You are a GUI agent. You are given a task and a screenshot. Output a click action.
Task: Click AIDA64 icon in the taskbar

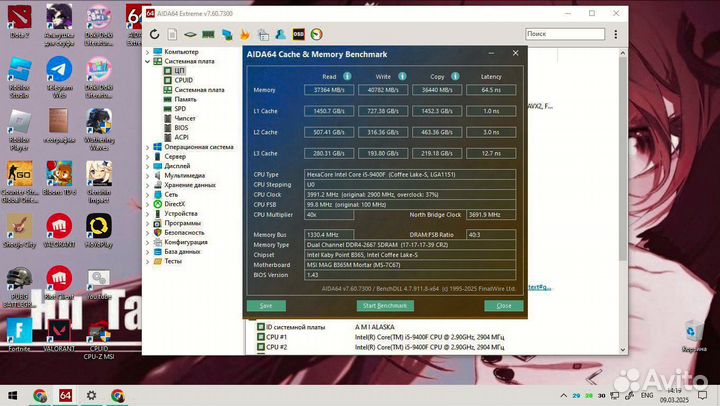click(66, 395)
